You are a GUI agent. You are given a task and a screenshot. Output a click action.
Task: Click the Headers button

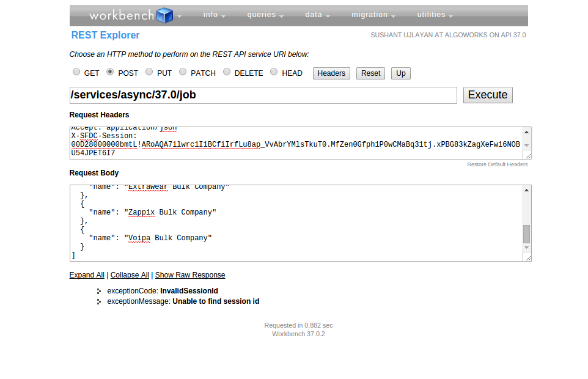(x=331, y=73)
